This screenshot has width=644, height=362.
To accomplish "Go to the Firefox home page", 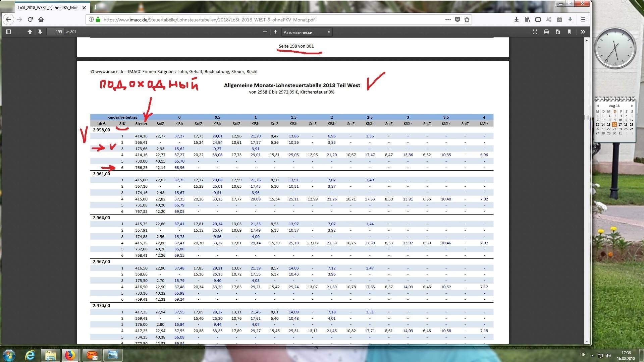I will point(41,19).
